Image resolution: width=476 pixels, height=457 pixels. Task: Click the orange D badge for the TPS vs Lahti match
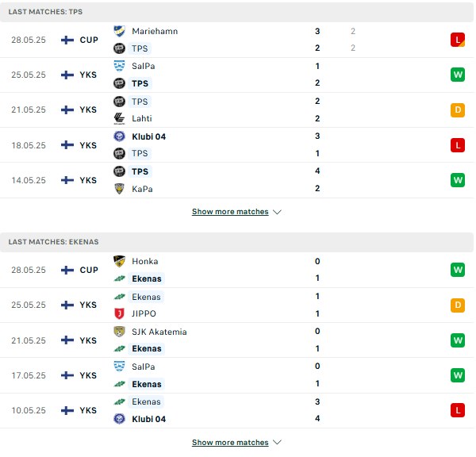[x=458, y=110]
